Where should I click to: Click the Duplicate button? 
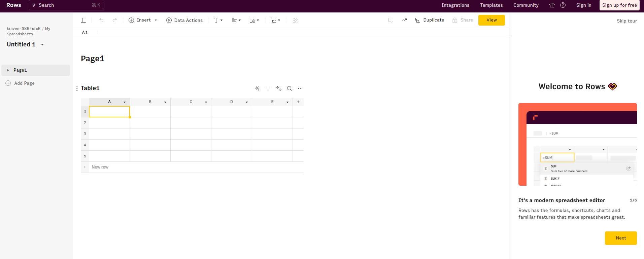[x=430, y=20]
